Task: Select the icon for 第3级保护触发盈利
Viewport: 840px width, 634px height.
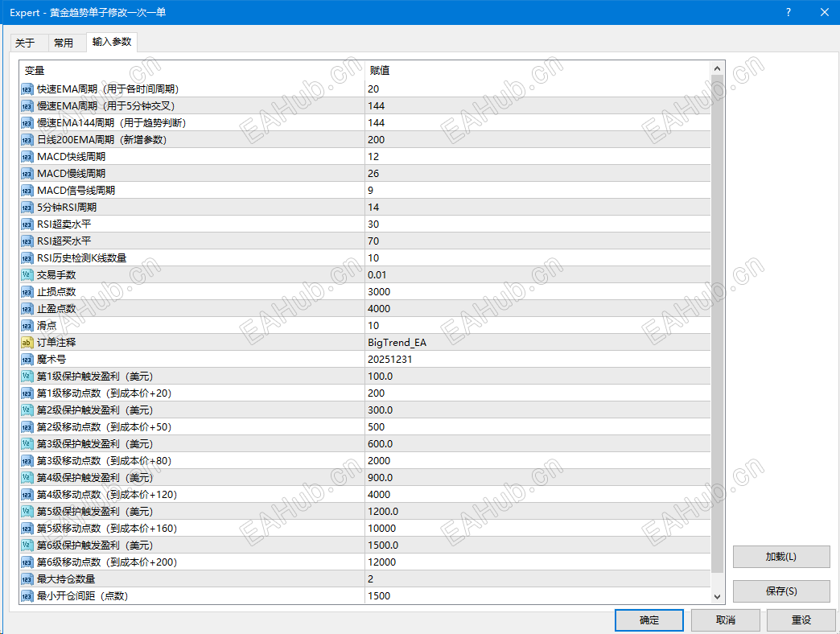Action: click(27, 444)
